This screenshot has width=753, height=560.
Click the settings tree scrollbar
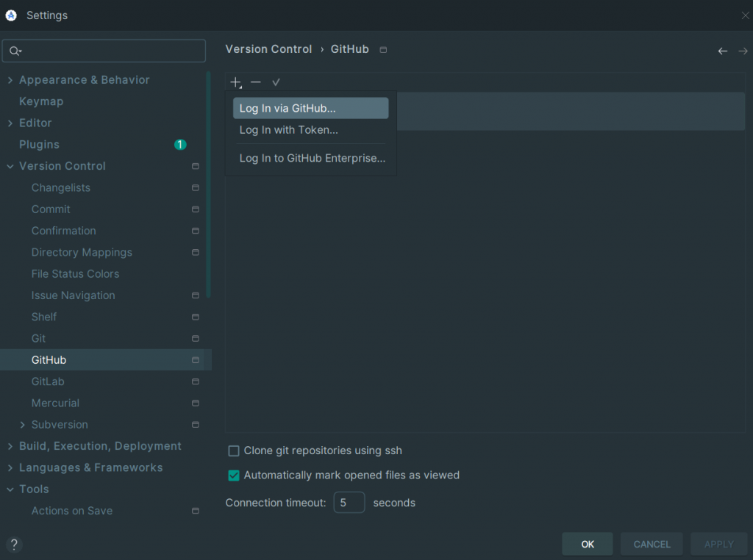coord(208,184)
